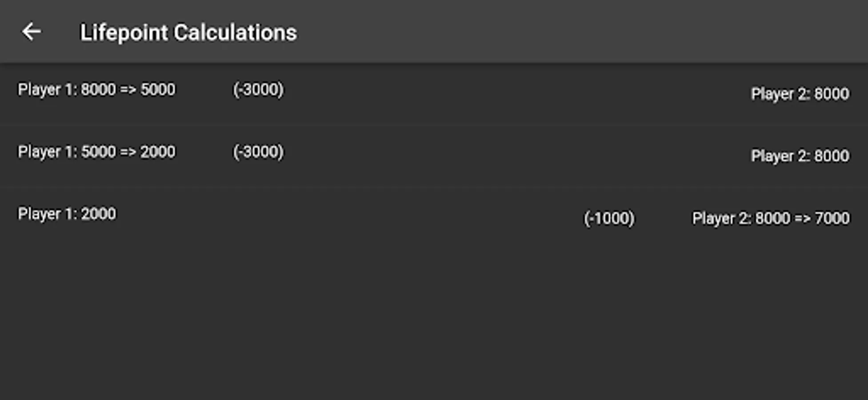Image resolution: width=868 pixels, height=400 pixels.
Task: Tap the back arrow icon
Action: tap(32, 32)
